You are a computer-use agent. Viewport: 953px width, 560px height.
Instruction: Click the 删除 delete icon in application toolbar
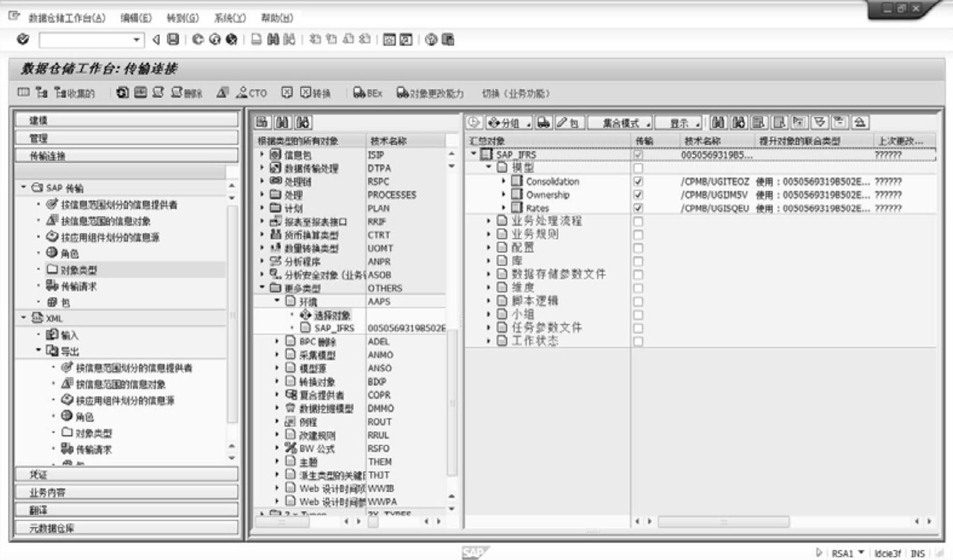[x=177, y=93]
